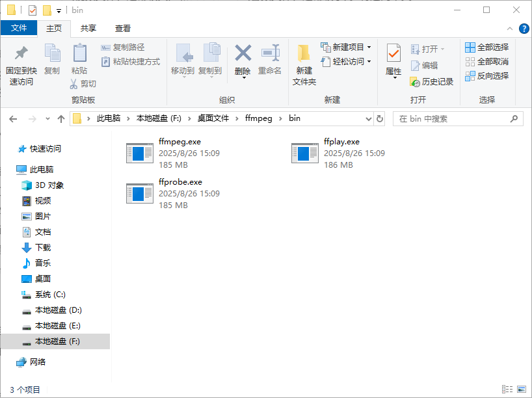Open the Move to menu

[183, 60]
